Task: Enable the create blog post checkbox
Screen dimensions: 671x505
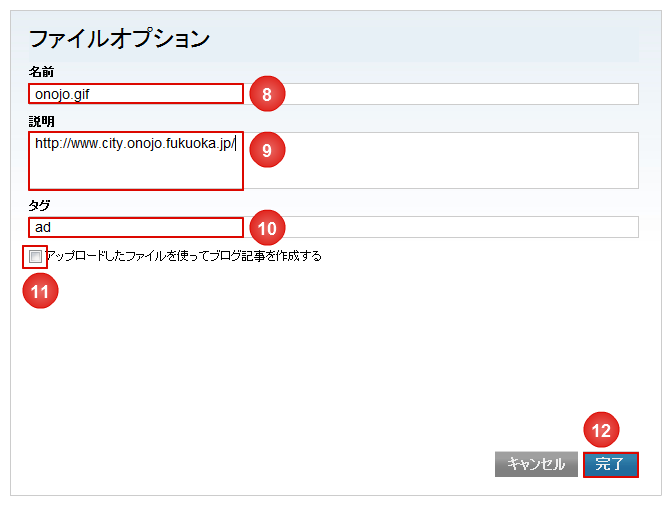Action: [36, 257]
